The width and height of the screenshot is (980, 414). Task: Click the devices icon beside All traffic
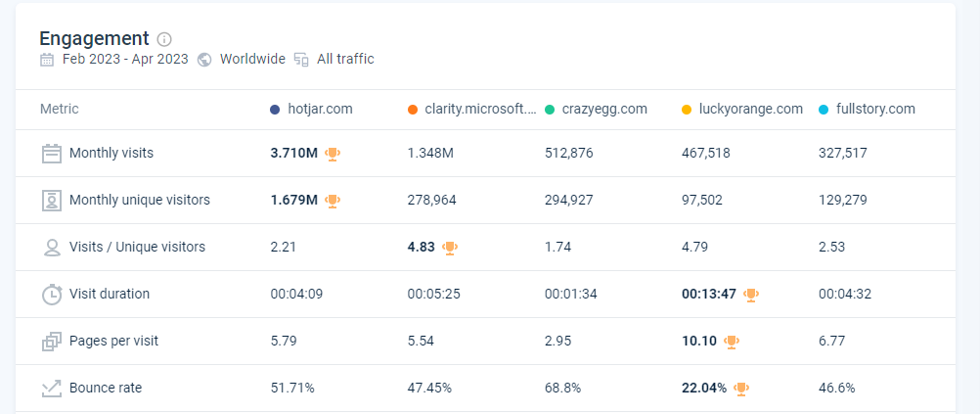click(302, 60)
